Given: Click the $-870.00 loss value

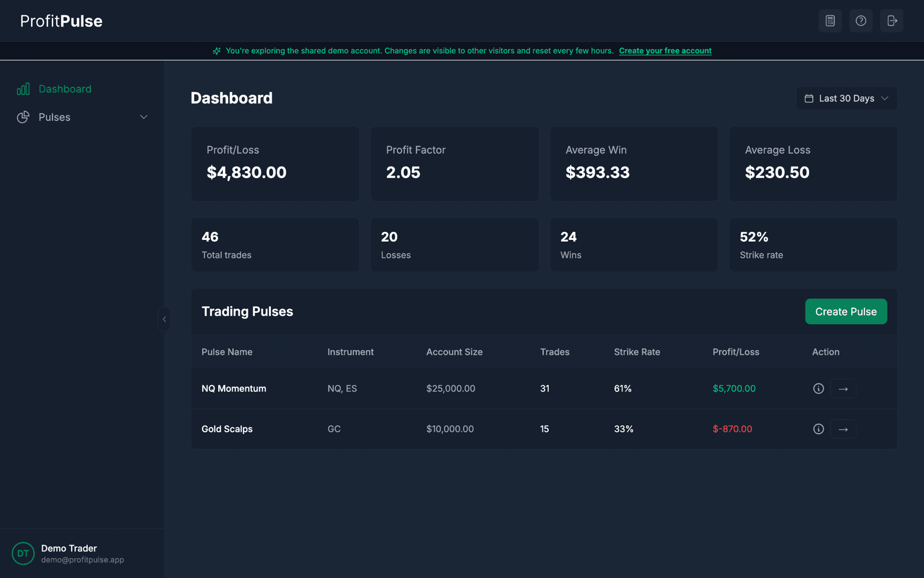Looking at the screenshot, I should click(732, 429).
